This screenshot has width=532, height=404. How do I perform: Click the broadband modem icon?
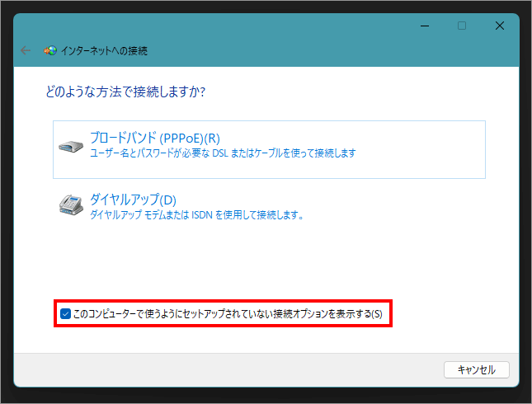click(x=71, y=147)
